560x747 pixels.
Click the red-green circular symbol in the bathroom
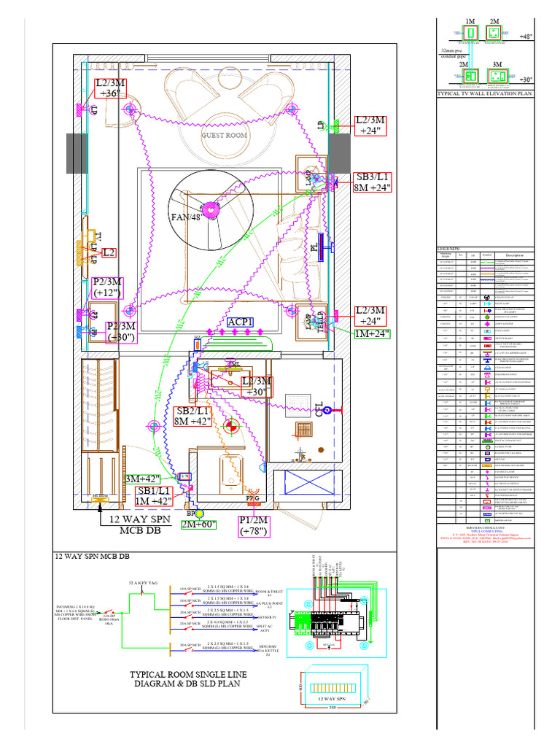click(x=231, y=426)
